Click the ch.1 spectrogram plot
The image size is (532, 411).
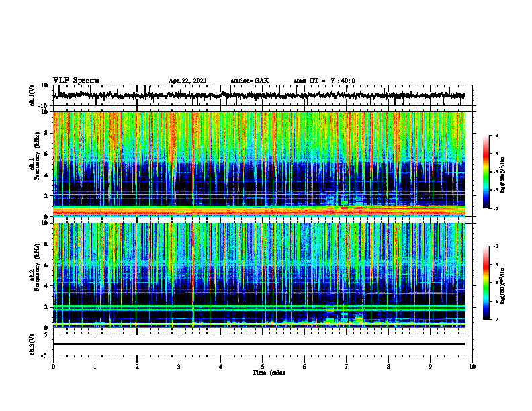click(259, 164)
